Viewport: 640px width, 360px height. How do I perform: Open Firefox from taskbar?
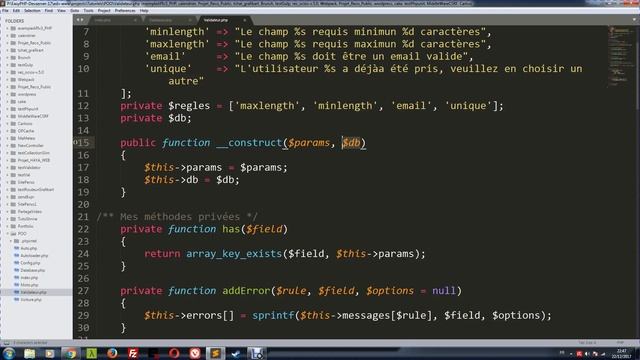[112, 353]
